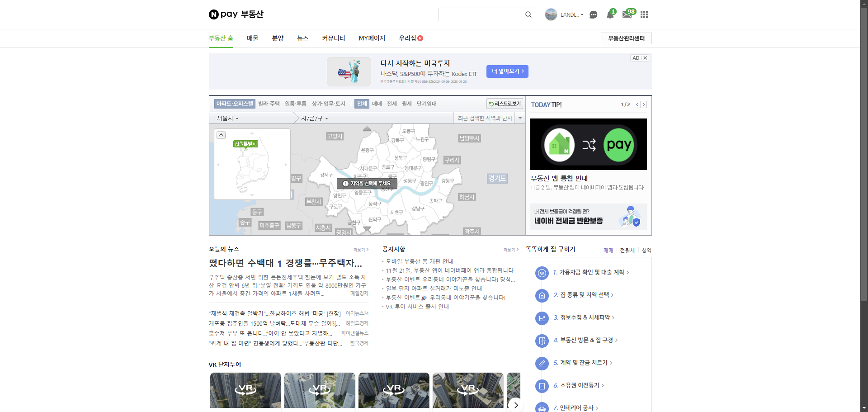Screen dimensions: 868x412
Task: Select 월세 transaction filter
Action: point(407,104)
